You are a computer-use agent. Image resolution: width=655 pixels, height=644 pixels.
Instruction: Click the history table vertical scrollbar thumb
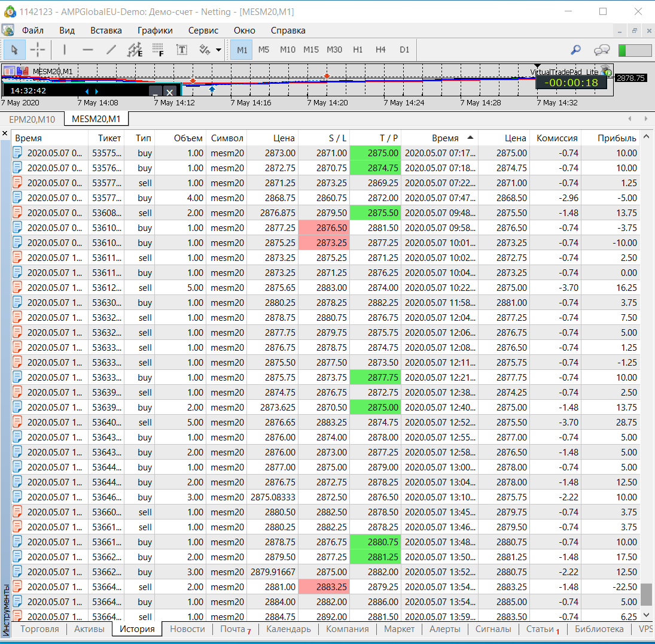646,594
